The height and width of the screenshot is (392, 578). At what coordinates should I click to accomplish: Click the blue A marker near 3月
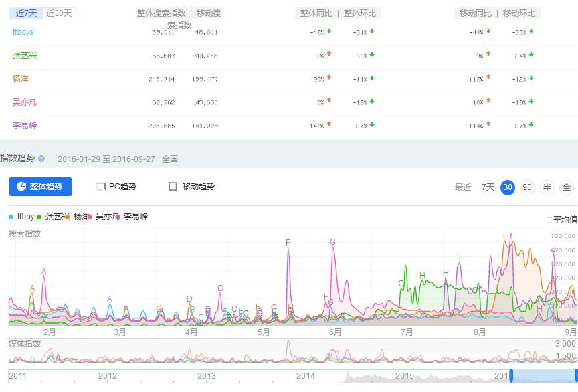[110, 299]
